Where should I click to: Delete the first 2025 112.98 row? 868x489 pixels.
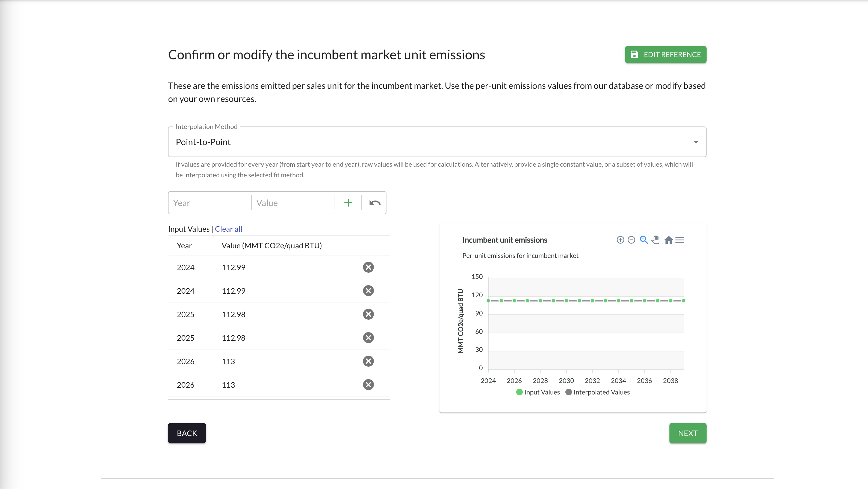pos(368,314)
